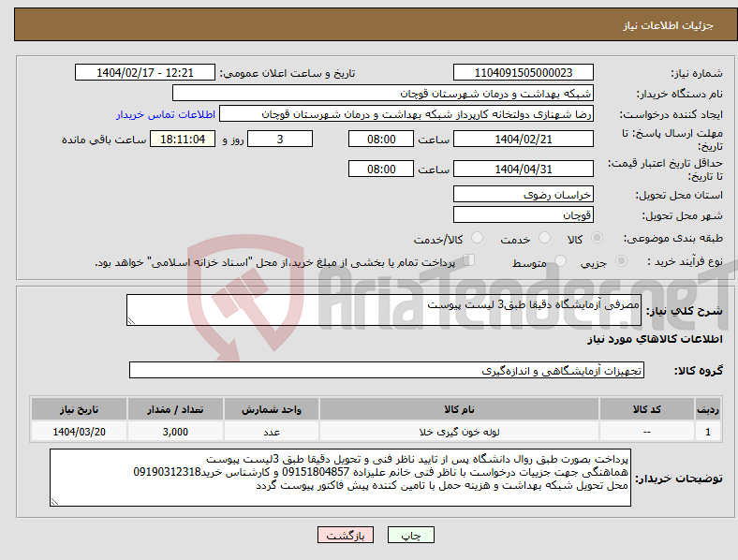Click the response deadline date 1404/02/21
Image resolution: width=738 pixels, height=560 pixels.
(524, 140)
